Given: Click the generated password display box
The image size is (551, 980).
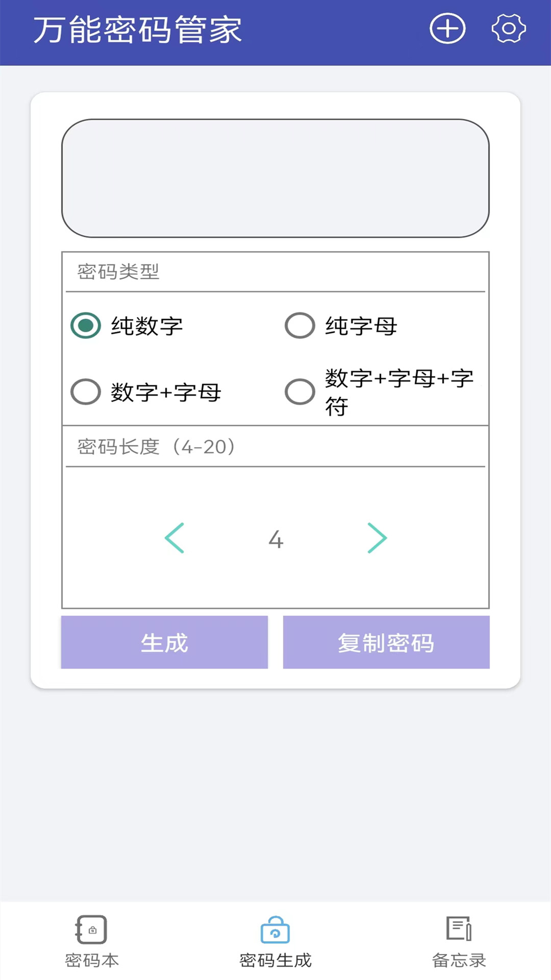Looking at the screenshot, I should [x=275, y=178].
